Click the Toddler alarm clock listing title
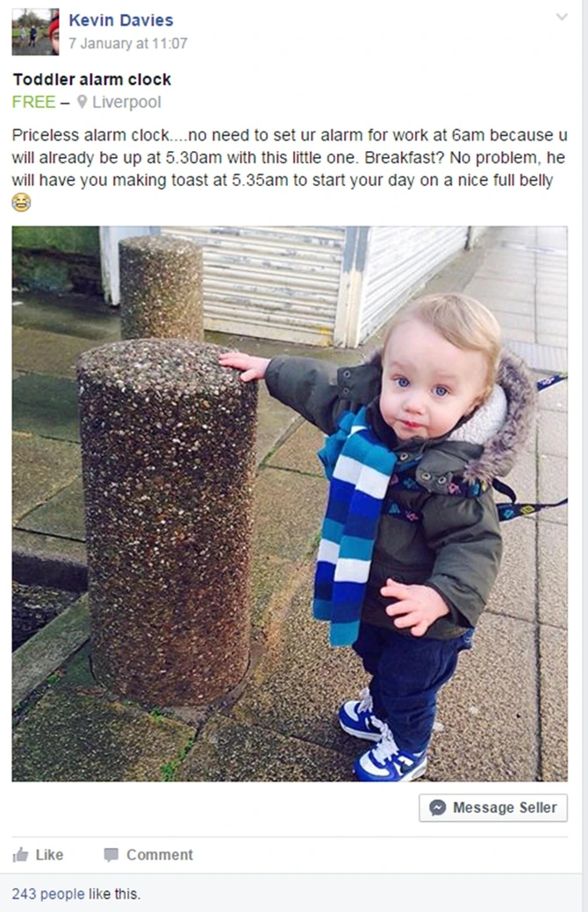 tap(92, 79)
